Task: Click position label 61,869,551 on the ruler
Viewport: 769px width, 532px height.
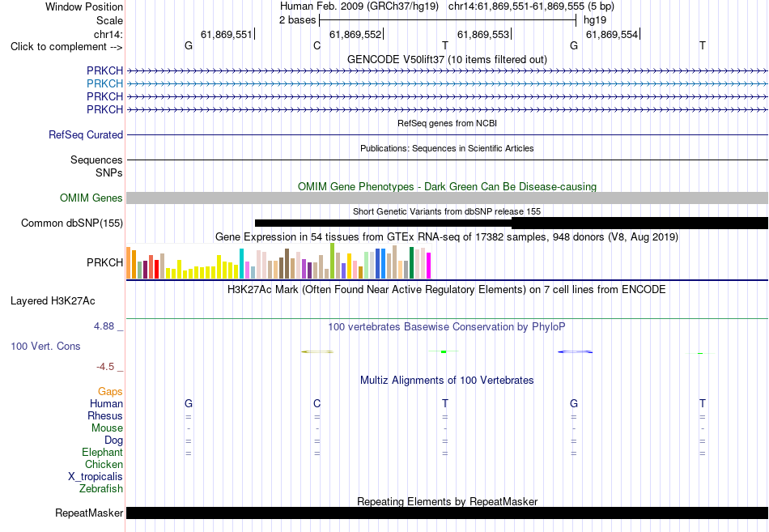Action: pyautogui.click(x=226, y=34)
